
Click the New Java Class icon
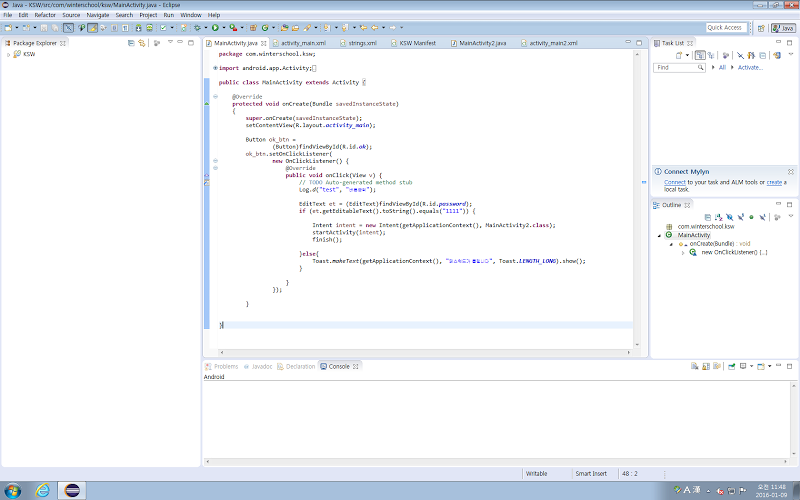point(265,28)
